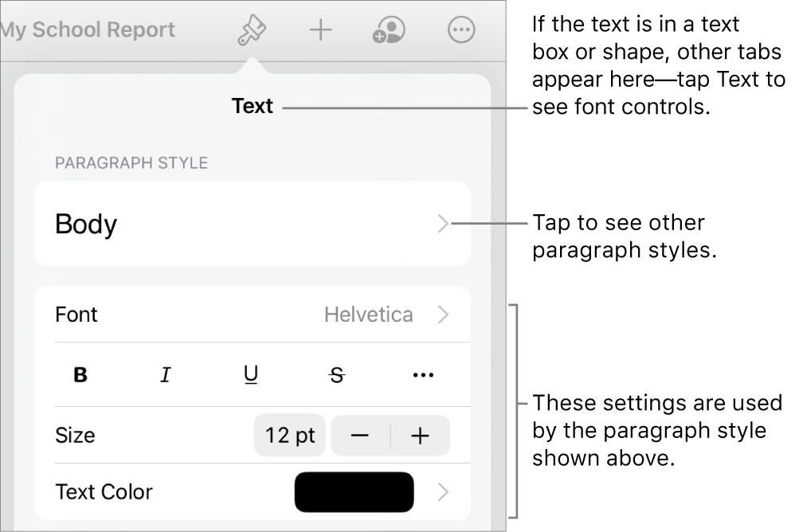Tap the Insert plus icon
Viewport: 799px width, 532px height.
coord(319,29)
